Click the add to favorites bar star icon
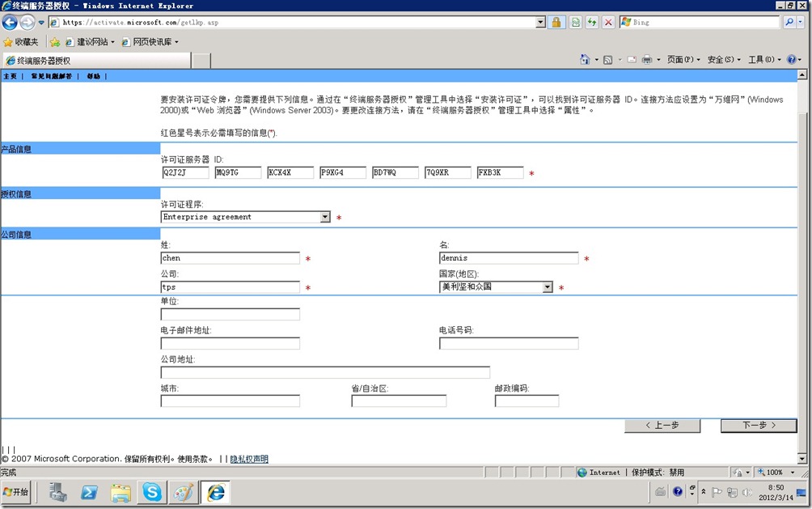 pos(55,42)
